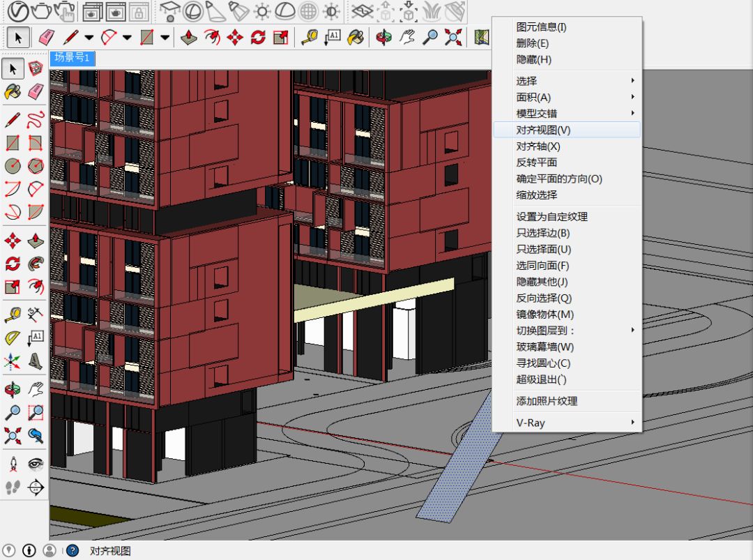Viewport: 753px width, 560px height.
Task: Open the arc tool dropdown arrow
Action: click(127, 37)
